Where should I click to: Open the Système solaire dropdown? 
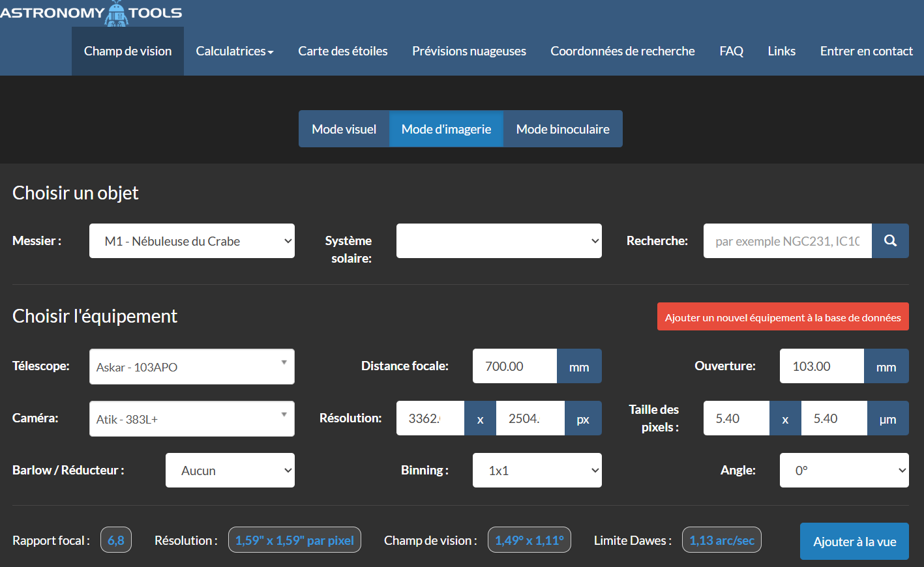499,241
